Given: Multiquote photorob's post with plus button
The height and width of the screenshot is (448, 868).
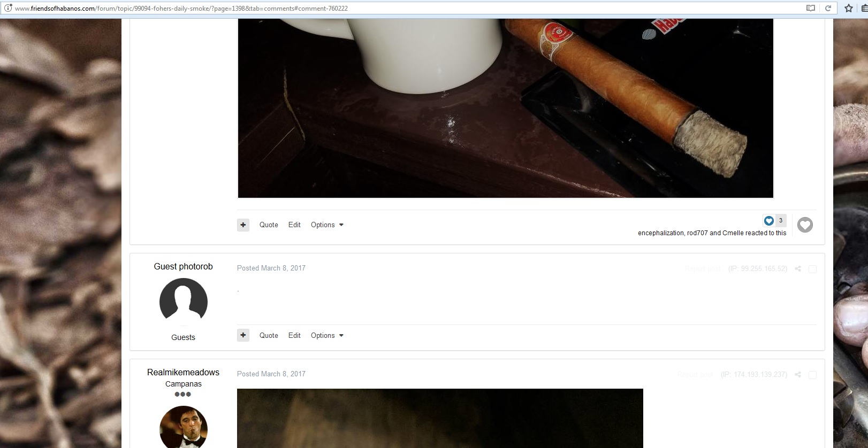Looking at the screenshot, I should [243, 335].
